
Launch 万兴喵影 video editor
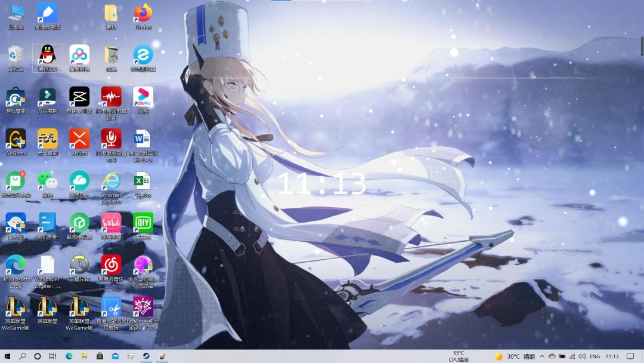click(x=48, y=100)
